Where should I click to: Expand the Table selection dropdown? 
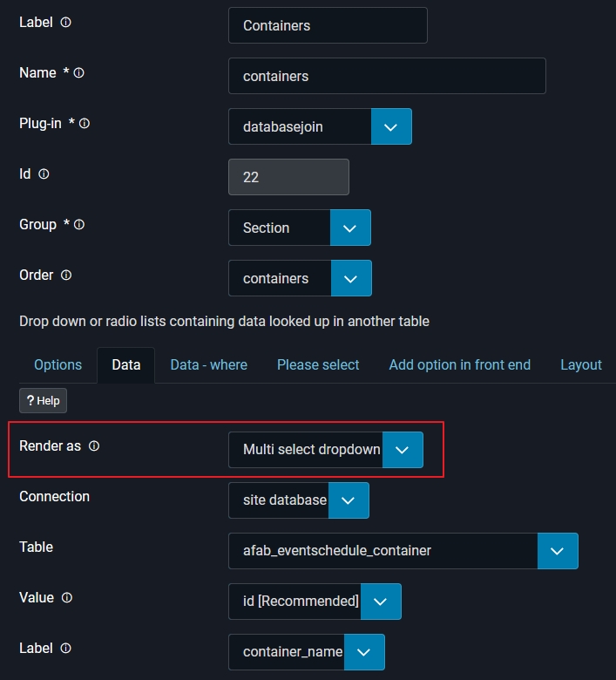click(x=558, y=551)
